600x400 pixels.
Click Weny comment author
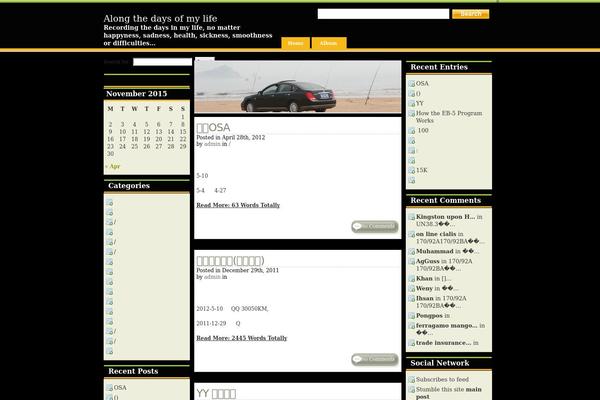[x=424, y=288]
